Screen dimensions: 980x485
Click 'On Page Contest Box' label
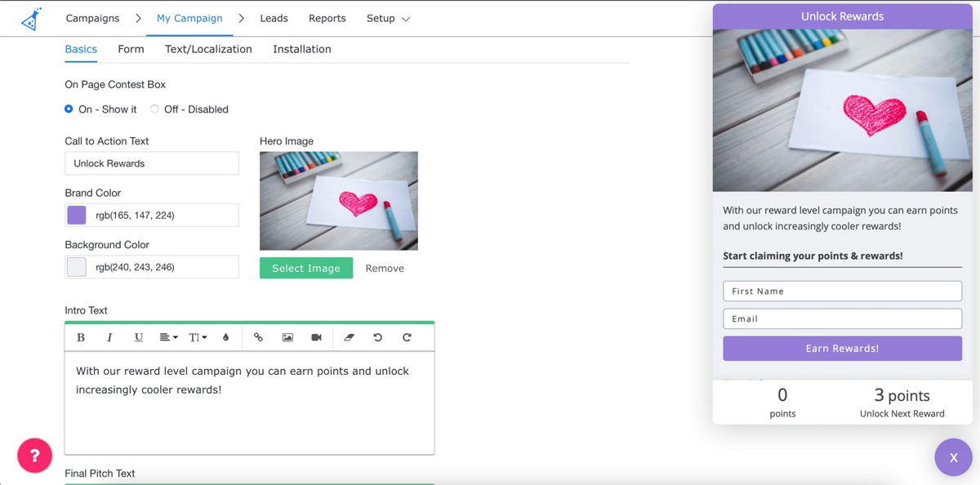(115, 84)
